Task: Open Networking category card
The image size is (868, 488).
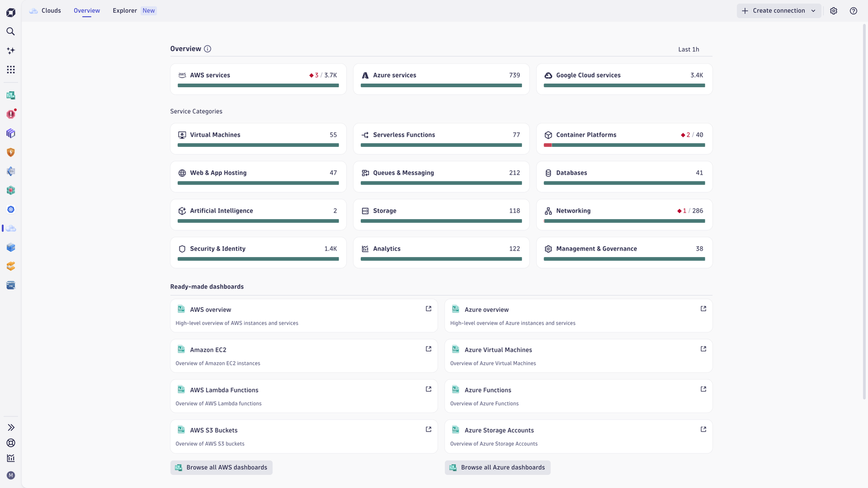Action: tap(624, 215)
